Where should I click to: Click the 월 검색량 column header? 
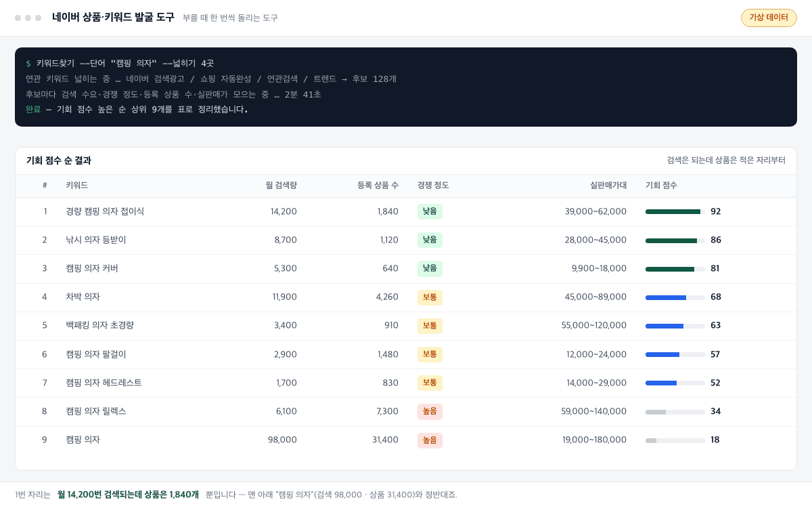click(281, 186)
